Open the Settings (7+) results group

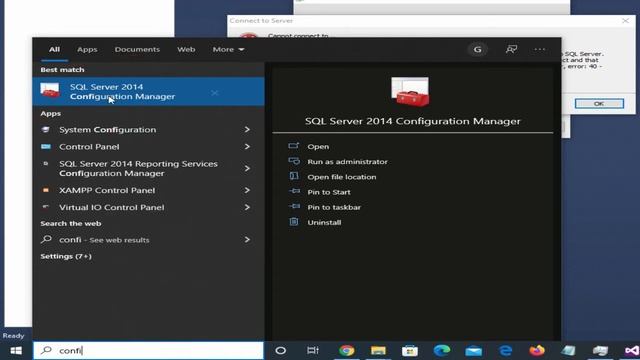66,256
